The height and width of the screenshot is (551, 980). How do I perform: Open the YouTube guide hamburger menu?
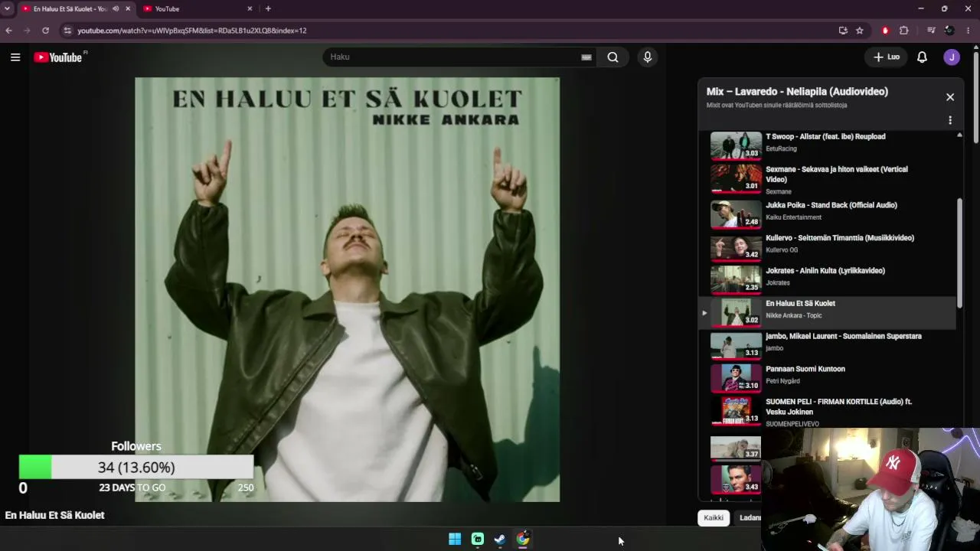point(15,57)
